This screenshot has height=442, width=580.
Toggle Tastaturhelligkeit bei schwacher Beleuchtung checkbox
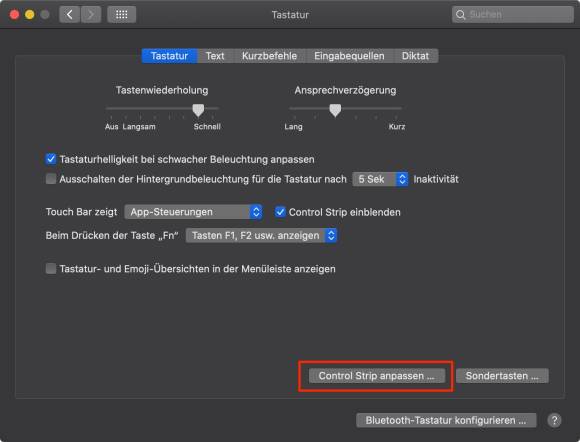pos(51,159)
